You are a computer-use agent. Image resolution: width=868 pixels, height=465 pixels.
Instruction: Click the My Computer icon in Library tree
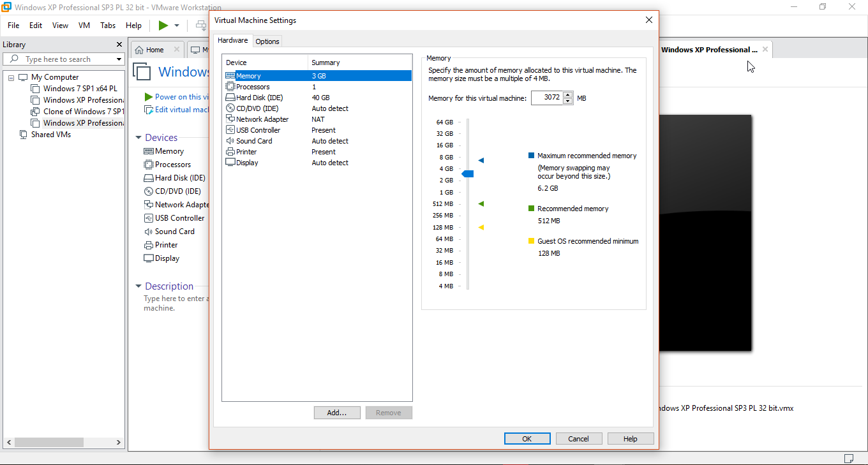[24, 77]
